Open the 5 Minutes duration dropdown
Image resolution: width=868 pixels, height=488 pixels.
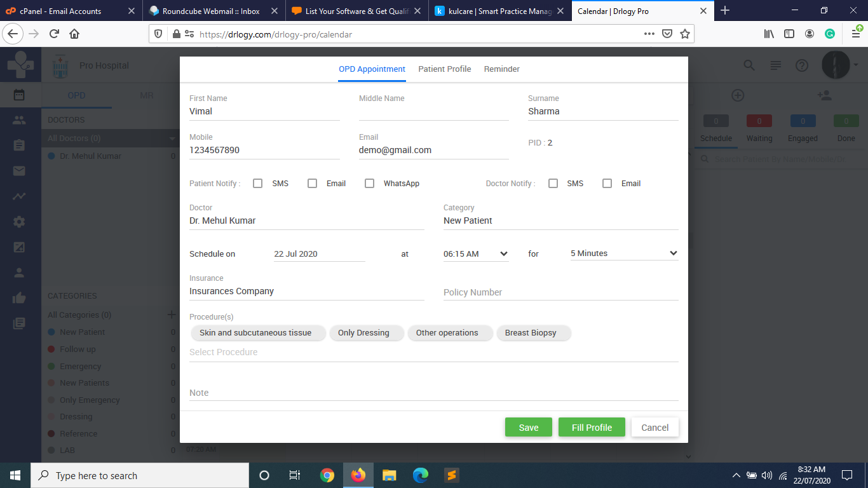(623, 253)
